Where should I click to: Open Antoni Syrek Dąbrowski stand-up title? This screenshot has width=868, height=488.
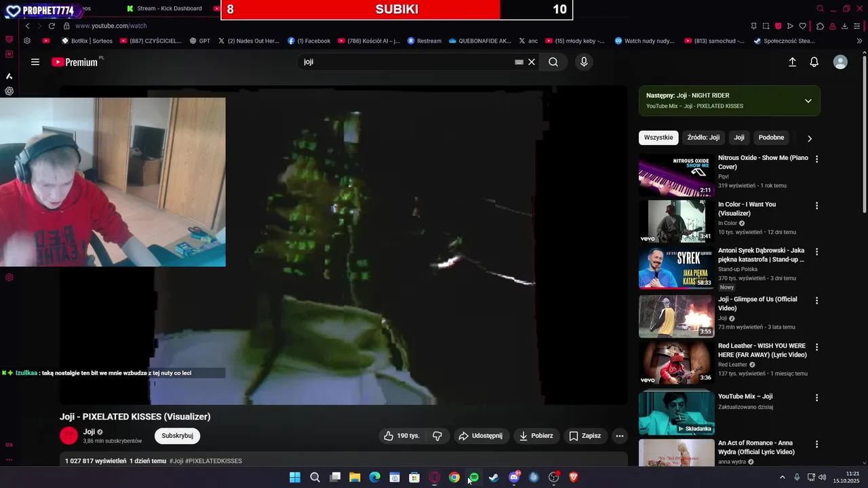(x=762, y=255)
